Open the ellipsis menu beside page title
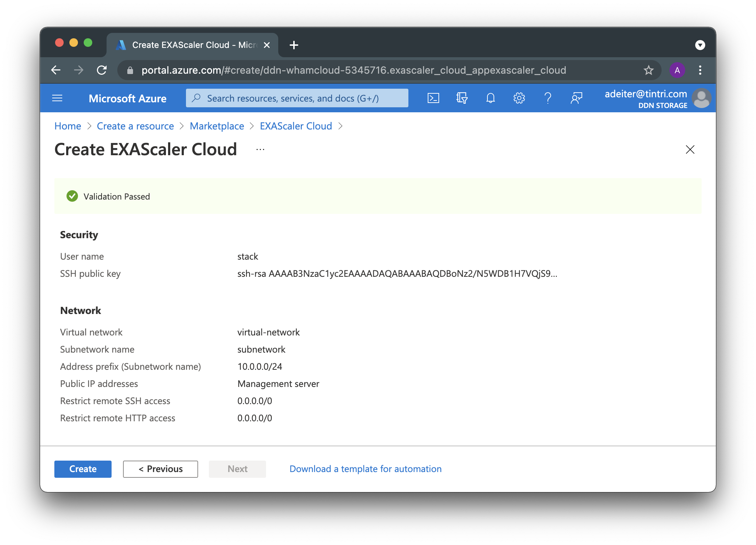Viewport: 756px width, 545px height. pyautogui.click(x=260, y=149)
